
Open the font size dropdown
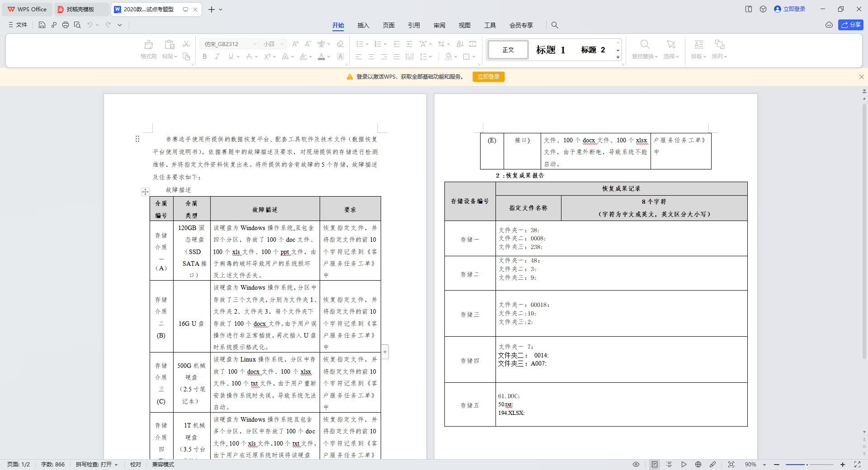[x=282, y=44]
